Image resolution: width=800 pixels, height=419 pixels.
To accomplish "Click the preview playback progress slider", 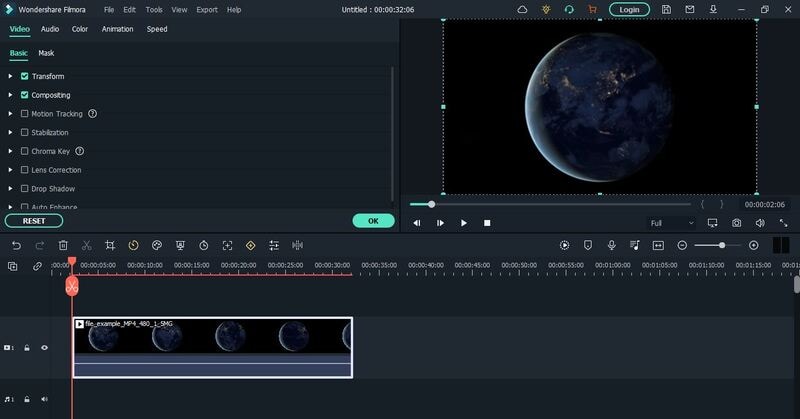I will coord(550,204).
